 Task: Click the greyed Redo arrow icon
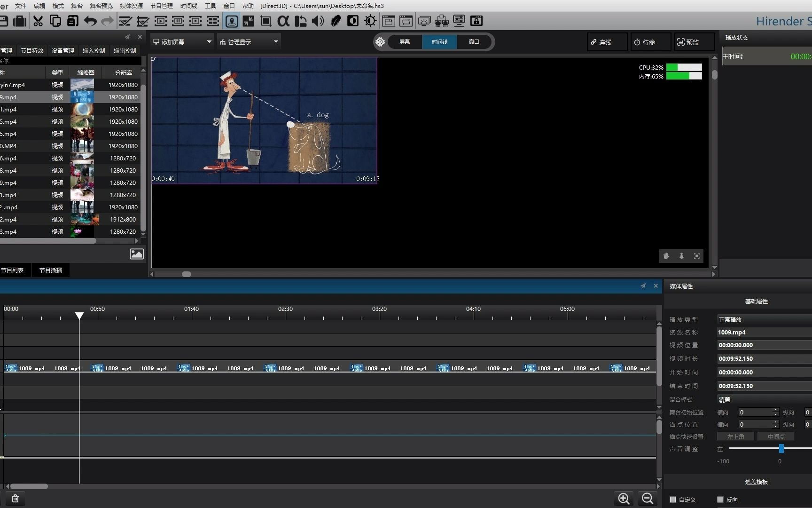108,21
